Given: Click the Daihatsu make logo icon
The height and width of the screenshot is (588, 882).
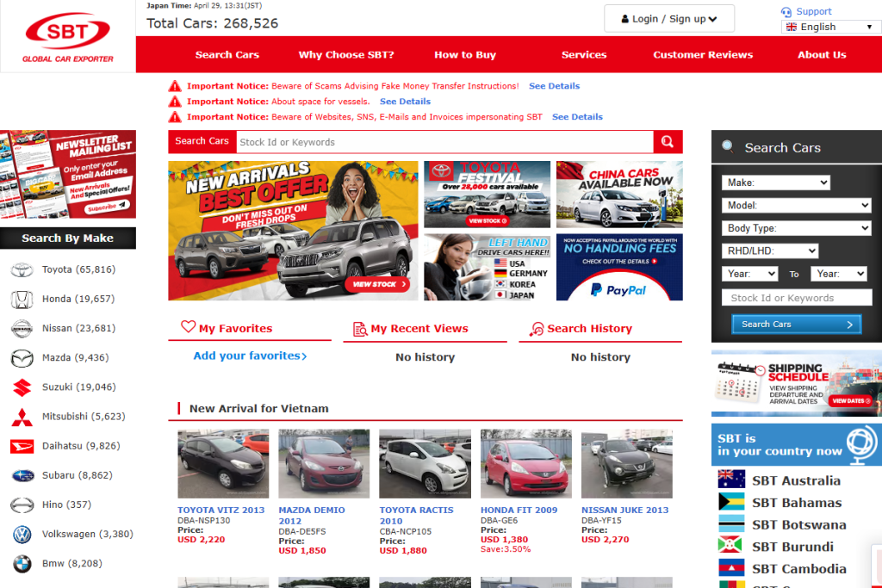Looking at the screenshot, I should [22, 446].
